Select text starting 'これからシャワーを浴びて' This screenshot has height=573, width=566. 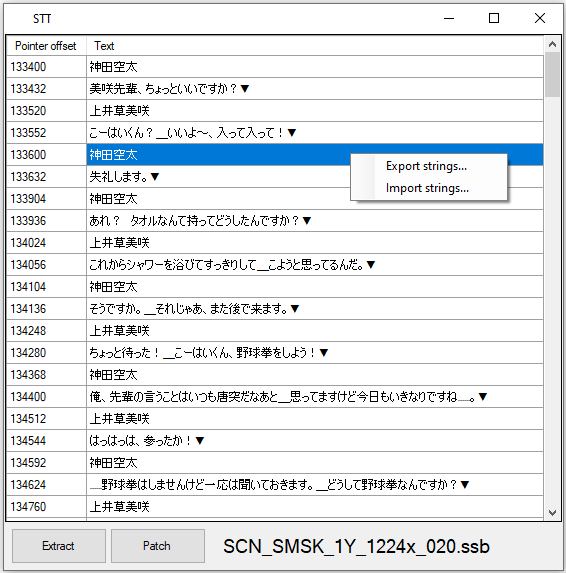pyautogui.click(x=232, y=265)
